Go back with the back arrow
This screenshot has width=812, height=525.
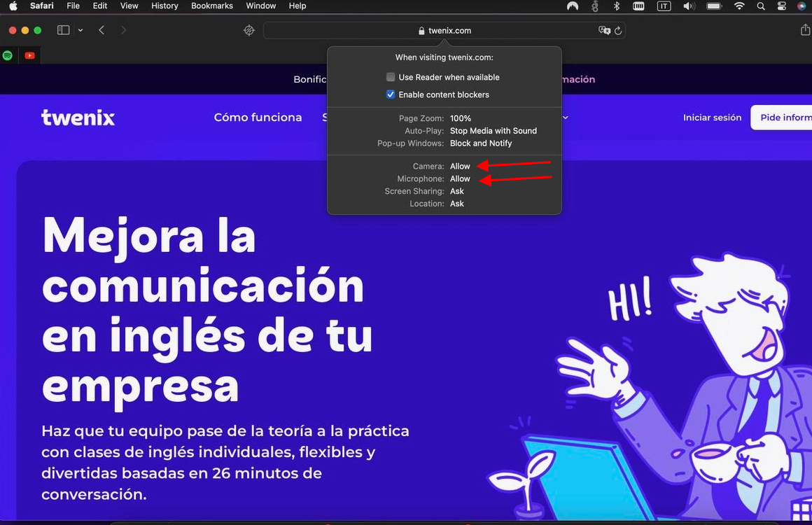(x=101, y=30)
